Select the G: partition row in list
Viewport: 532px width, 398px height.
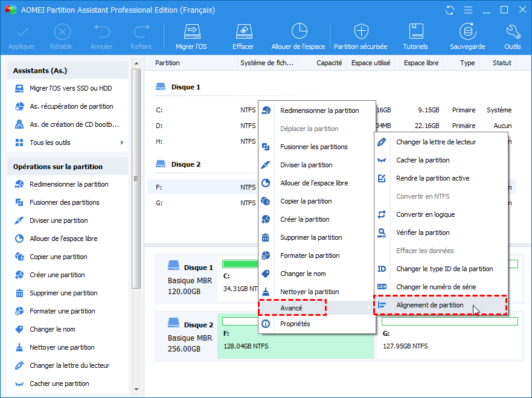pos(331,203)
